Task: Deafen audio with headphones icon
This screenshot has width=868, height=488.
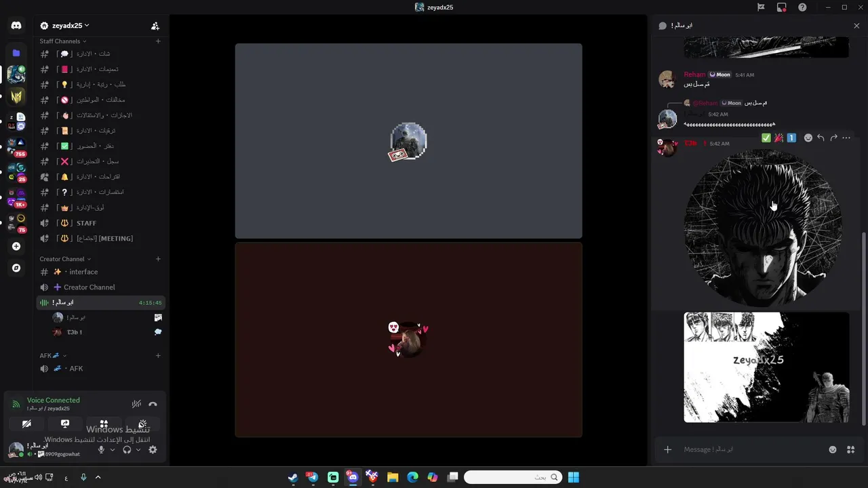Action: [x=127, y=450]
